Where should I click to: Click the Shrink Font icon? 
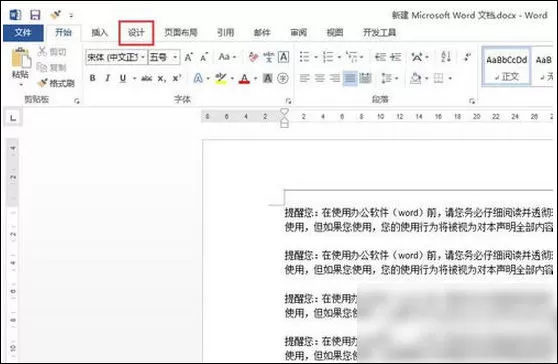pos(204,57)
